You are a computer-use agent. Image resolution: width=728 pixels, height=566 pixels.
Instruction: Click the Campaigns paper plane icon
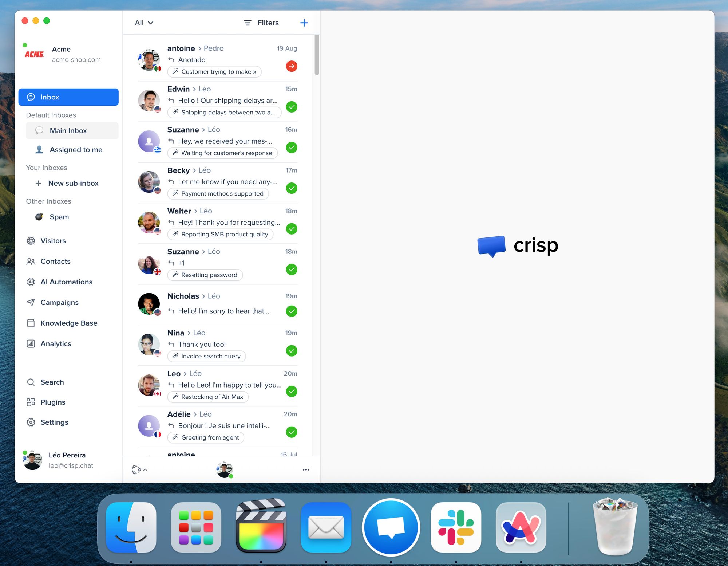coord(31,303)
